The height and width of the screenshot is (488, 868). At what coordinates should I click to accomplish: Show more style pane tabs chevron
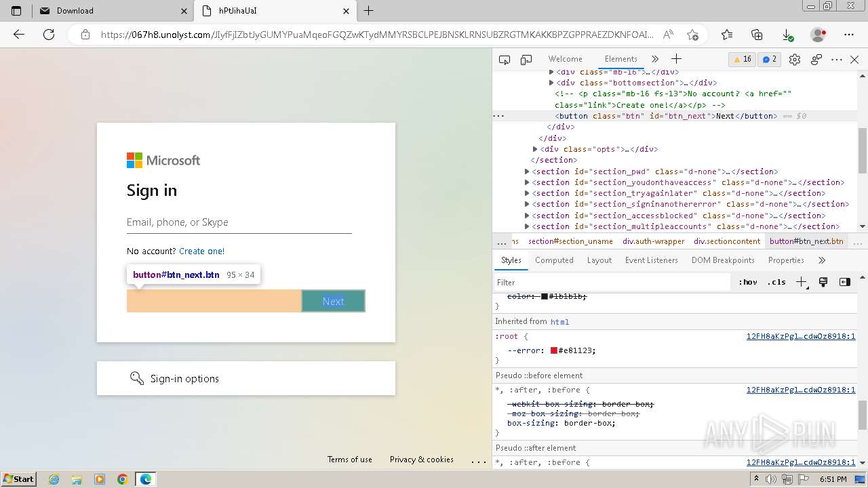[822, 260]
